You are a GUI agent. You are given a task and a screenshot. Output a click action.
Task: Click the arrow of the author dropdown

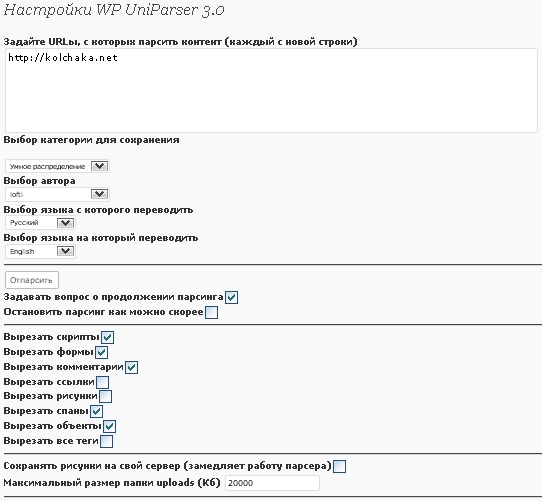100,194
